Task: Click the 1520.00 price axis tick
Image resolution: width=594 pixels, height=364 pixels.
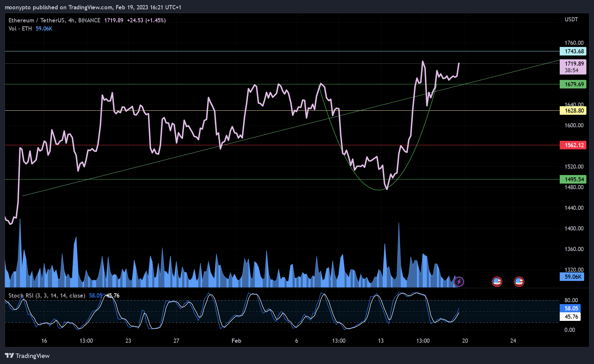Action: [574, 166]
